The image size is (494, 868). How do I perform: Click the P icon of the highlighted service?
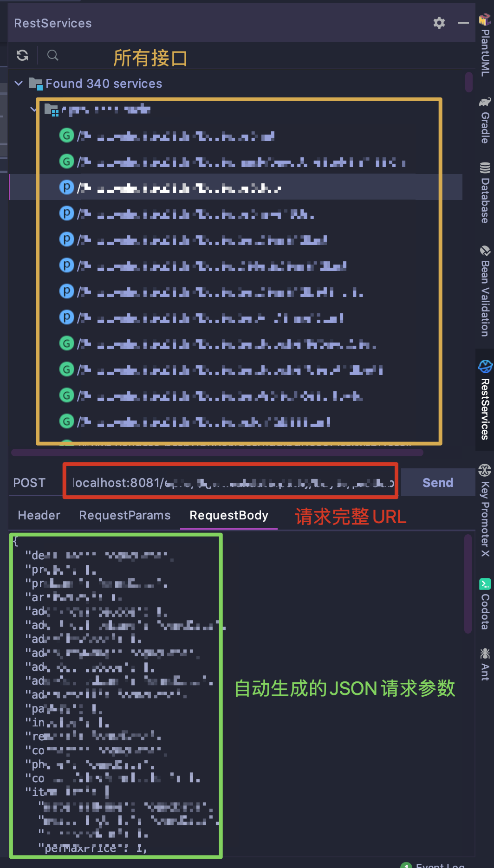66,187
